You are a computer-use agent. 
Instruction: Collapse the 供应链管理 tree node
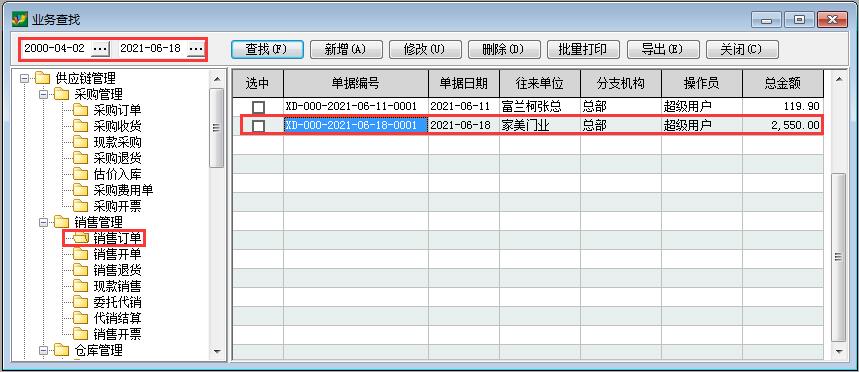click(24, 78)
